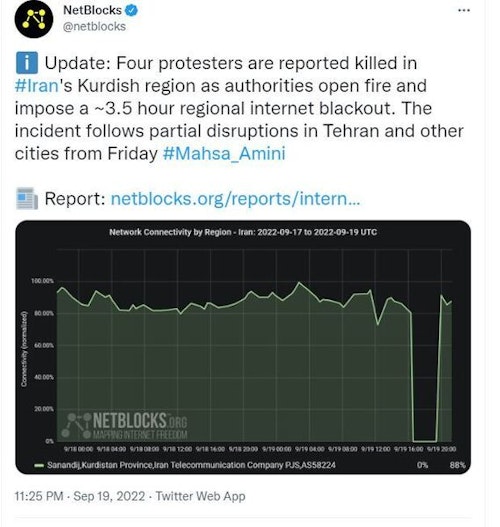Click the blue verified badge
This screenshot has height=527, width=500.
131,10
